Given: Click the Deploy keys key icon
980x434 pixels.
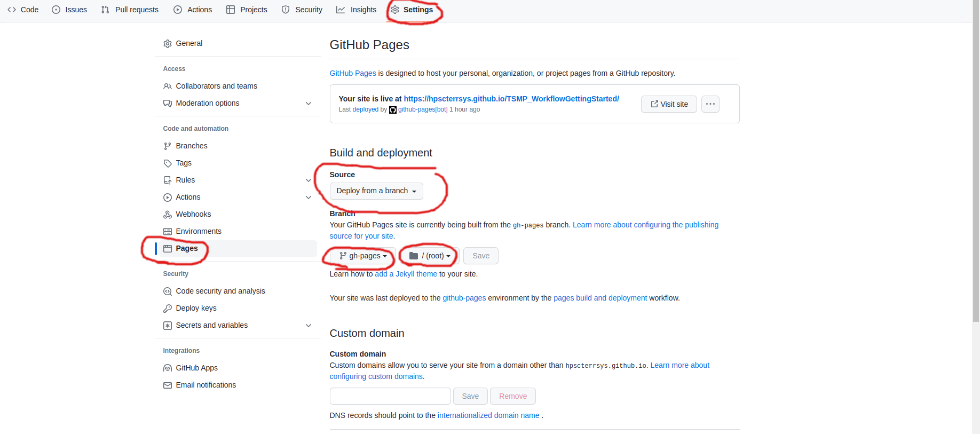Looking at the screenshot, I should 168,309.
